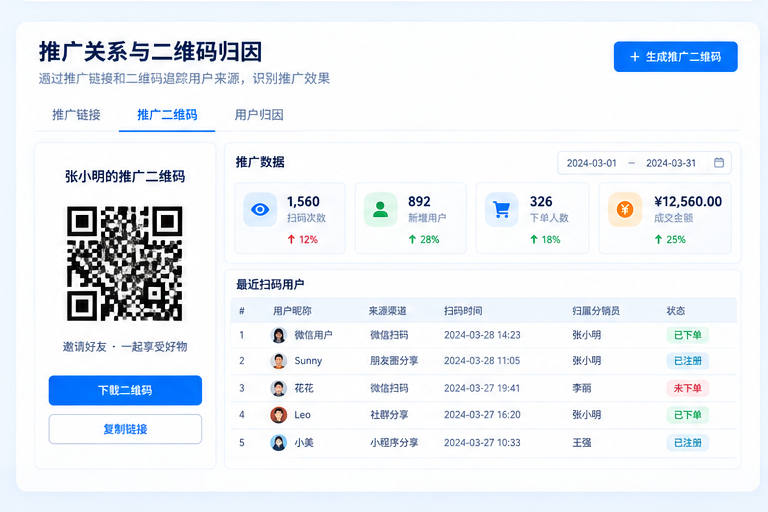Click the avatar of 小美
768x512 pixels.
[279, 443]
